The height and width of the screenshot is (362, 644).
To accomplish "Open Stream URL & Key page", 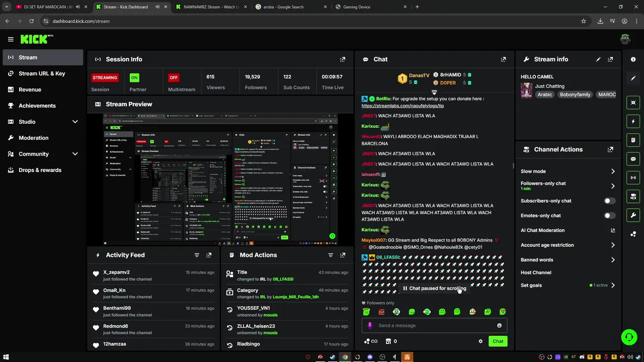I will [43, 73].
